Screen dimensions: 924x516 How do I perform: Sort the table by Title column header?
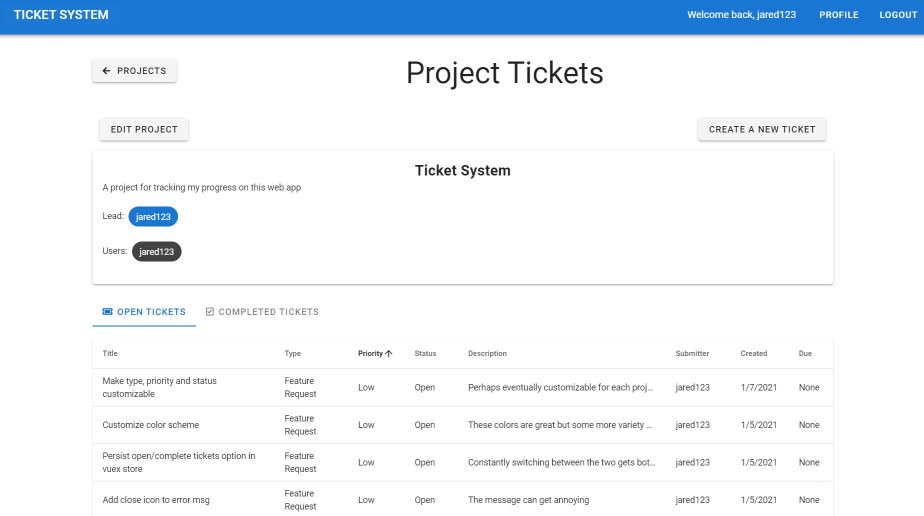coord(110,353)
